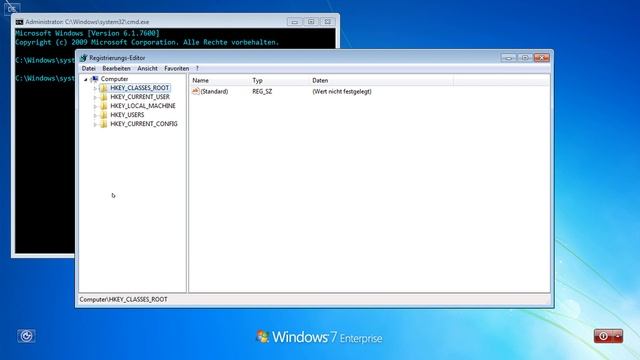Click the HKEY_CLASSES_ROOT folder icon

coord(104,88)
